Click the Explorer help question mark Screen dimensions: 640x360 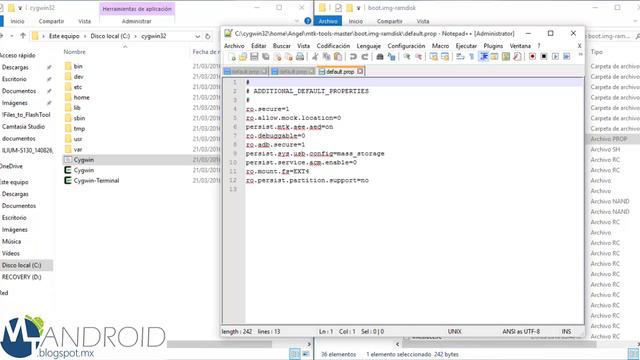308,21
